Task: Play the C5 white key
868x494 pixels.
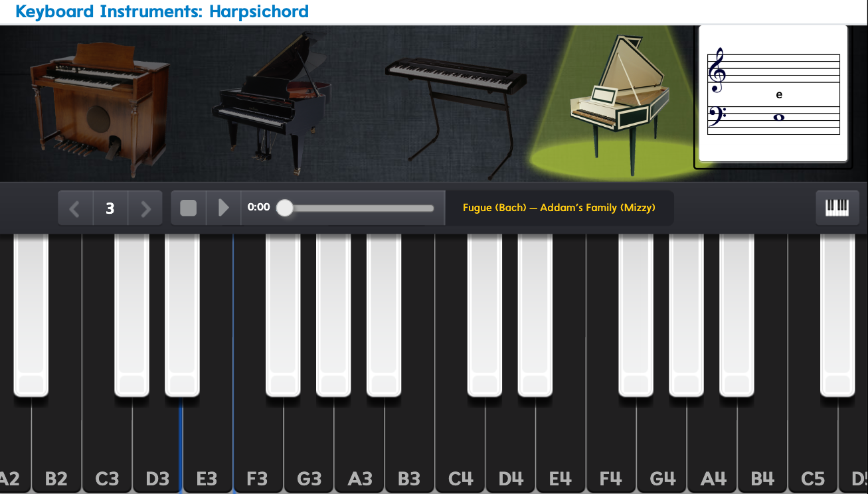Action: (x=813, y=445)
